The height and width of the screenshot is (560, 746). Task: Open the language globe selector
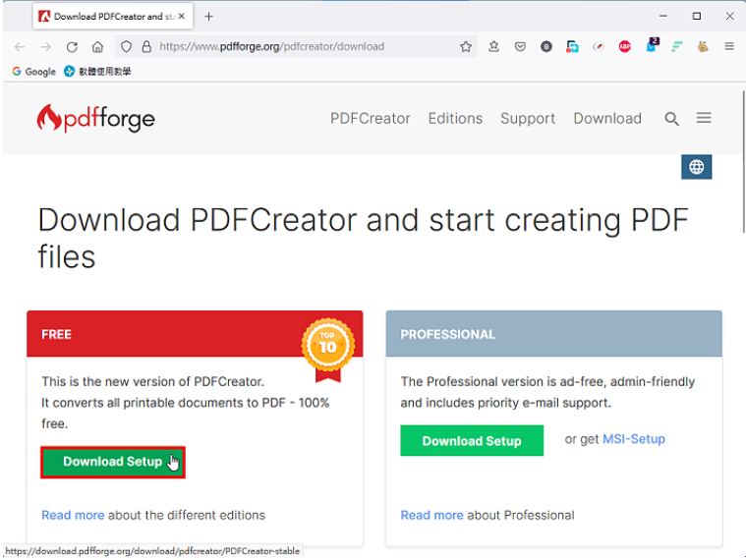click(x=697, y=167)
